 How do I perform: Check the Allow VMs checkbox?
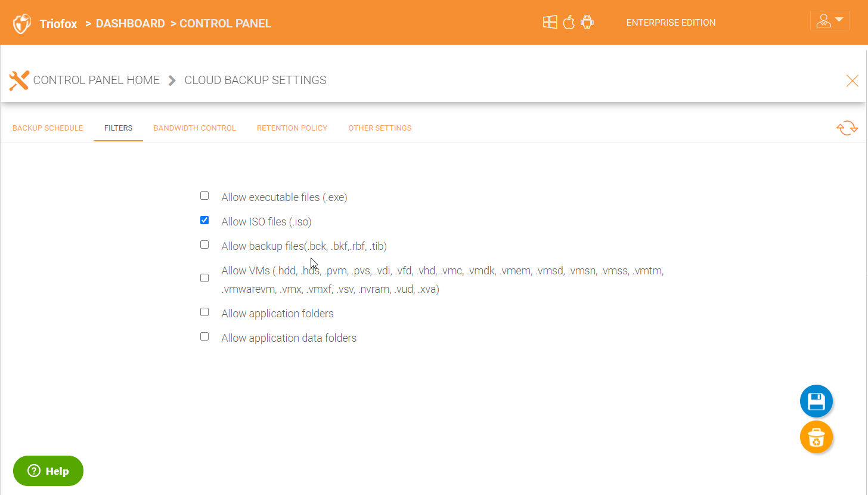[x=204, y=278]
